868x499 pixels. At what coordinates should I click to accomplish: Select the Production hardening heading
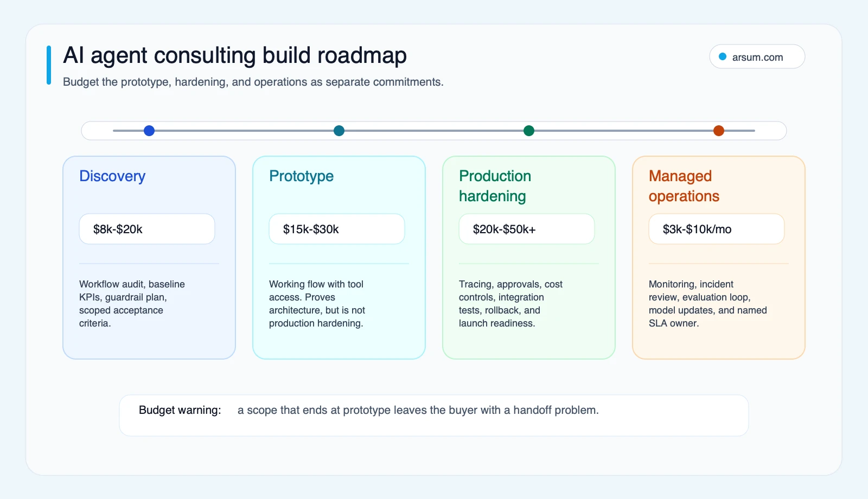point(495,186)
